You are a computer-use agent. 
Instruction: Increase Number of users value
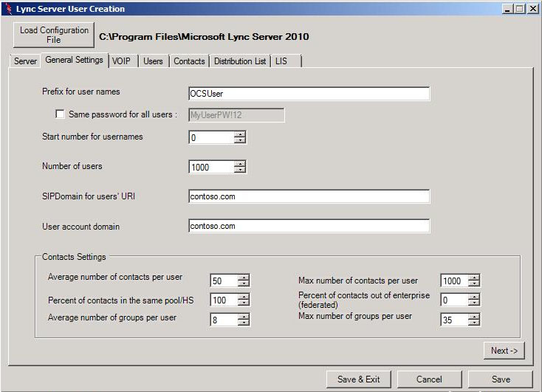tap(240, 163)
